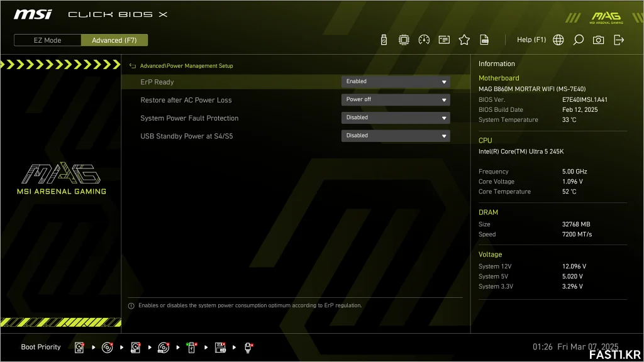Click the info circle beside help description
Screen dimensions: 644x362
(x=131, y=306)
